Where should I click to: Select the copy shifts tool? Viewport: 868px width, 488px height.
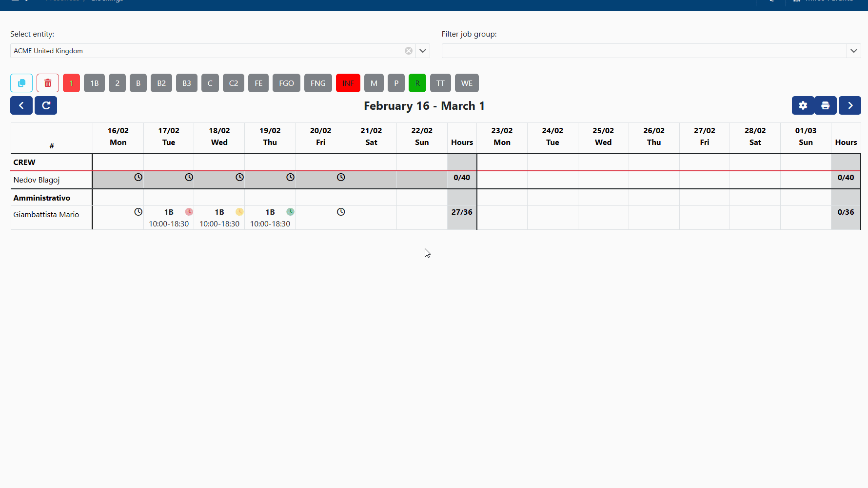tap(21, 83)
